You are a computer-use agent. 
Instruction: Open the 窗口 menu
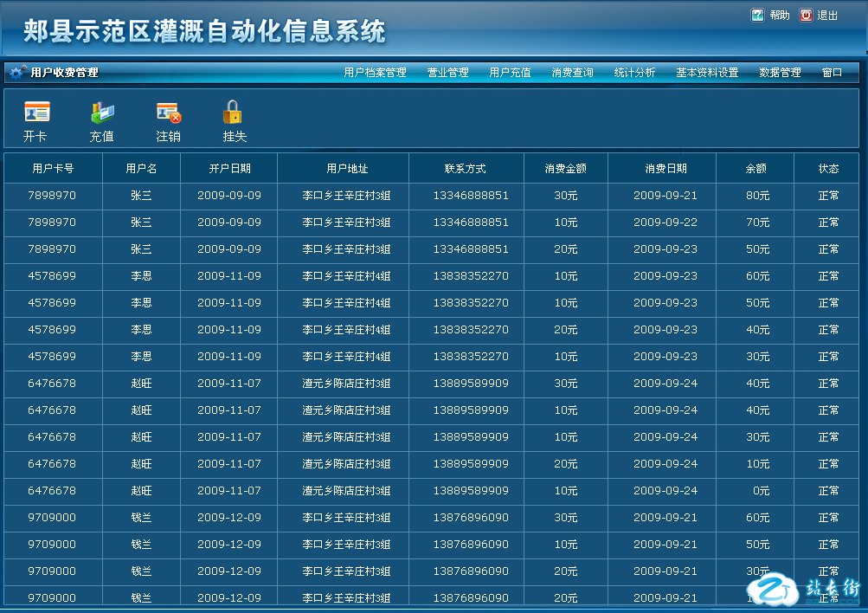tap(832, 73)
